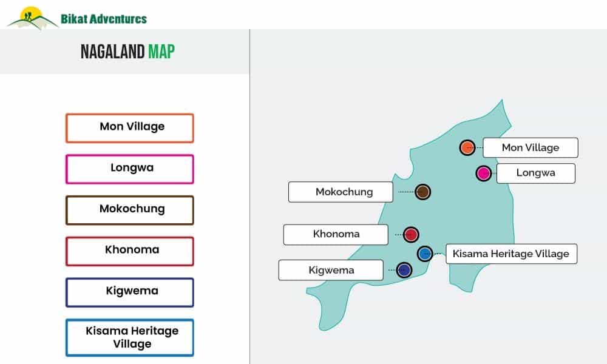The image size is (607, 364).
Task: Click the Bikat Adventures mountain logo
Action: click(x=32, y=18)
